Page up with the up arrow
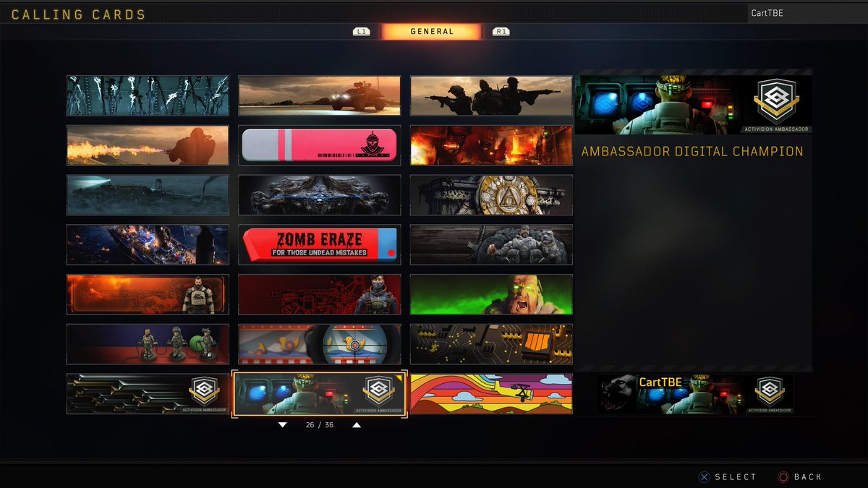The height and width of the screenshot is (488, 868). coord(357,425)
